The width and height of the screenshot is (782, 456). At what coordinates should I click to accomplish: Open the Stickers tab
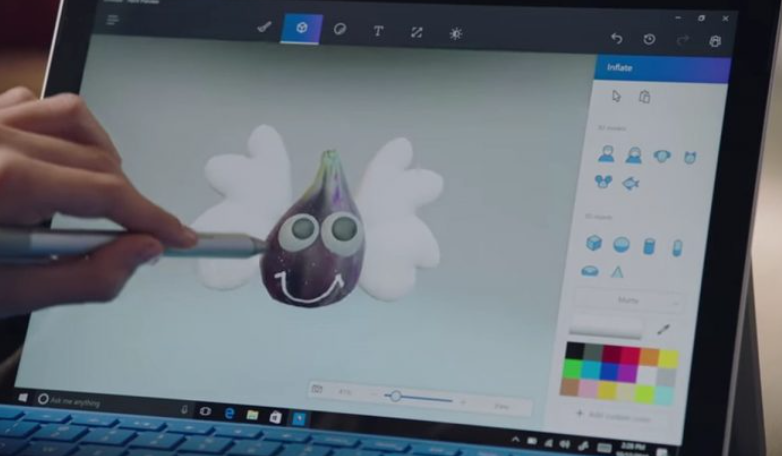coord(339,31)
